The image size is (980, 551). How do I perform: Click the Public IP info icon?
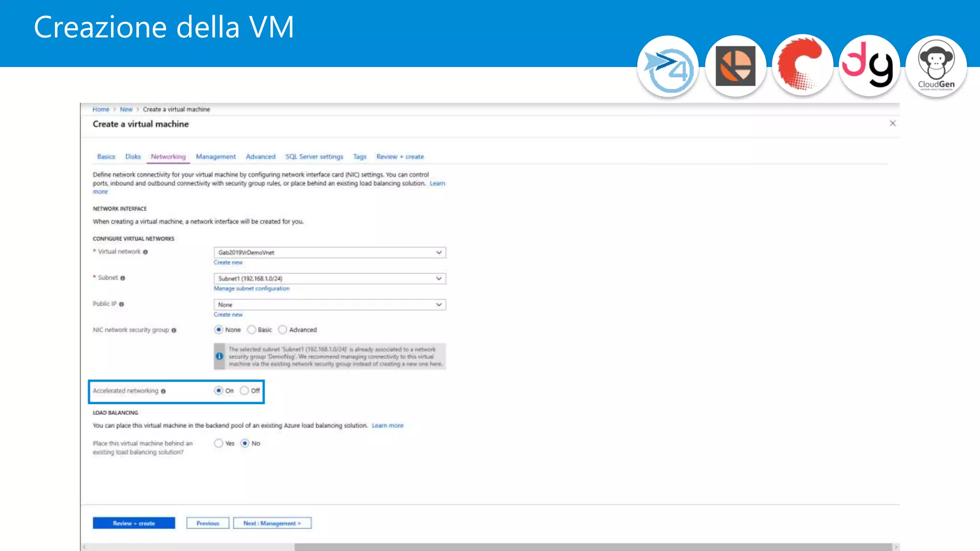click(x=122, y=304)
